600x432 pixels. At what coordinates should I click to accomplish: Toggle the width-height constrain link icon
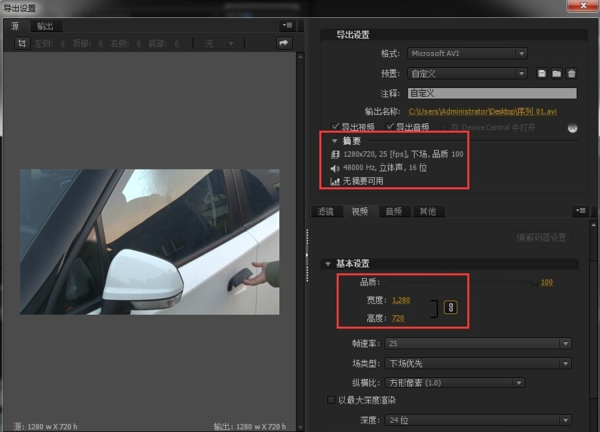450,308
